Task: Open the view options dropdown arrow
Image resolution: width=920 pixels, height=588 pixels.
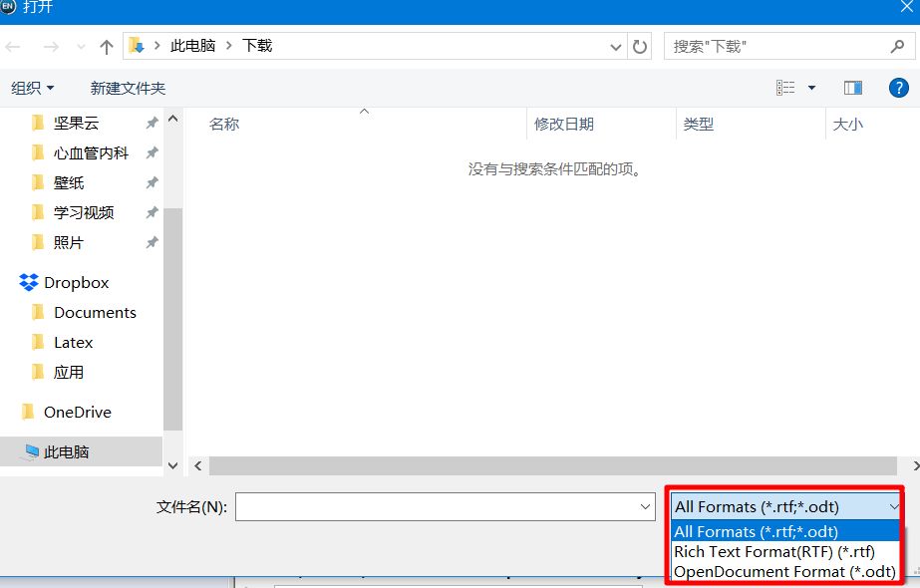Action: pyautogui.click(x=811, y=88)
